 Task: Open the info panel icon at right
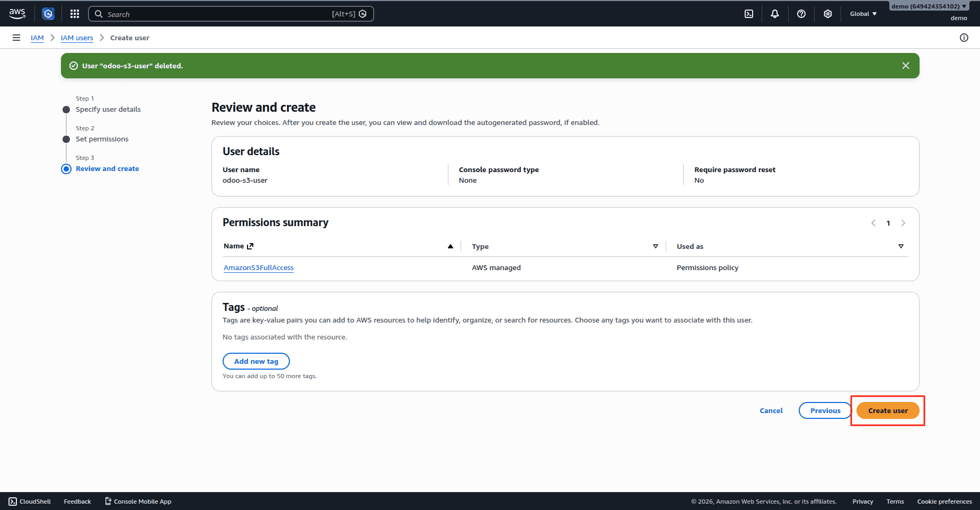(x=964, y=38)
